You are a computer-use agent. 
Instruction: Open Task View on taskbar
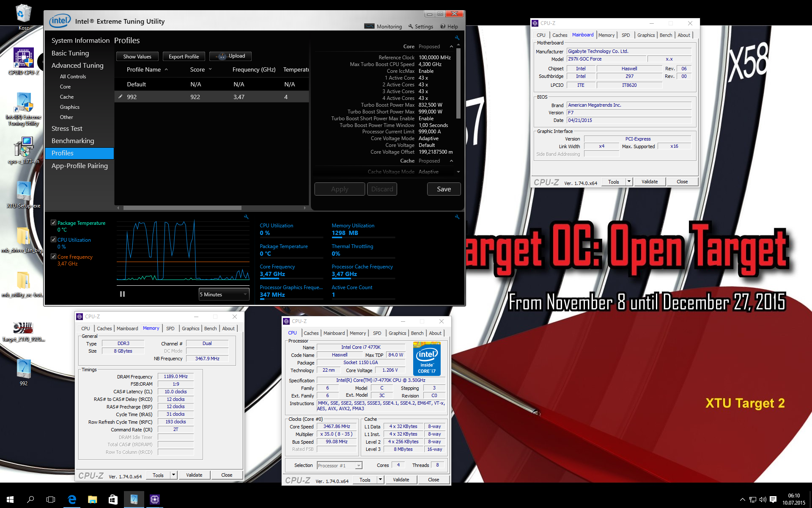point(51,500)
